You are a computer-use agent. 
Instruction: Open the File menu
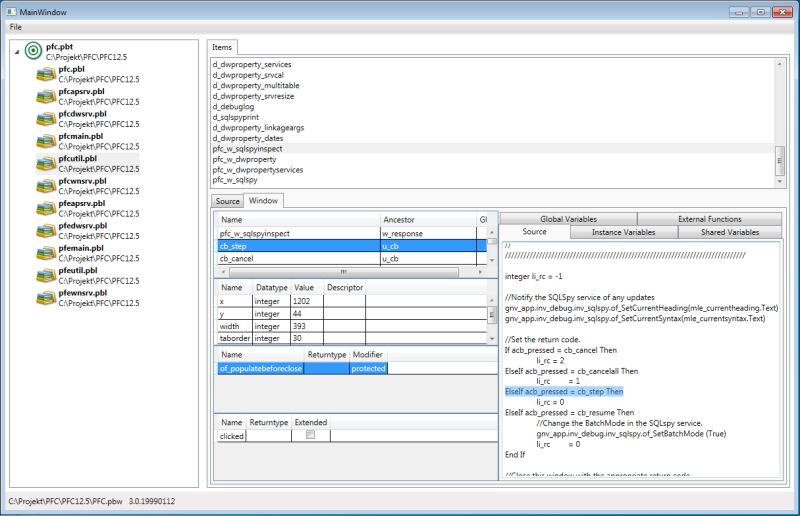pyautogui.click(x=15, y=27)
